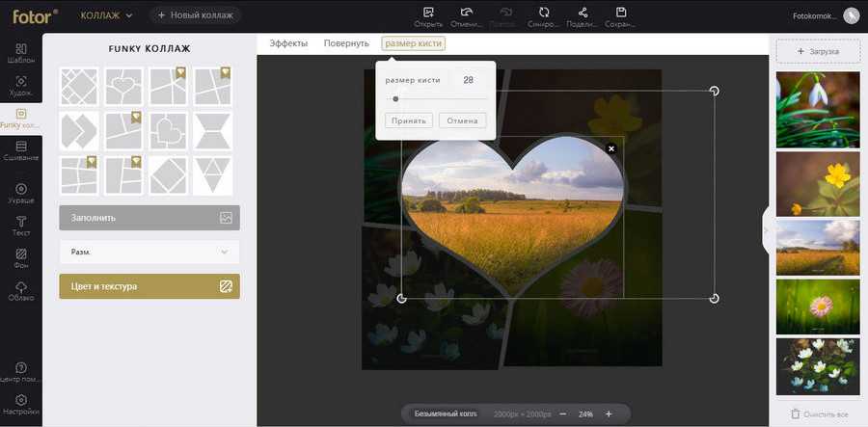Open the Украше stickers sidebar tool

[21, 193]
